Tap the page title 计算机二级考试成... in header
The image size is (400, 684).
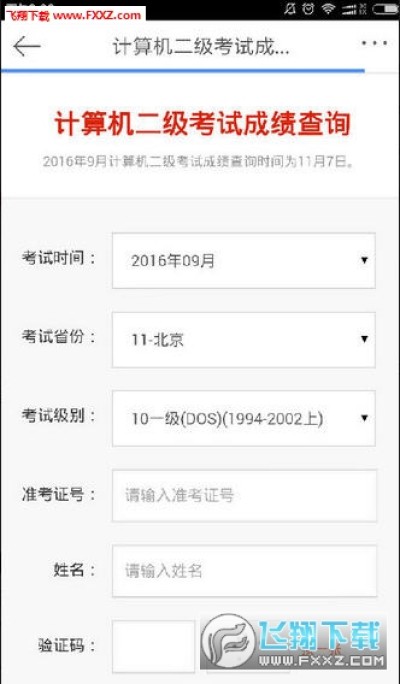click(x=201, y=48)
